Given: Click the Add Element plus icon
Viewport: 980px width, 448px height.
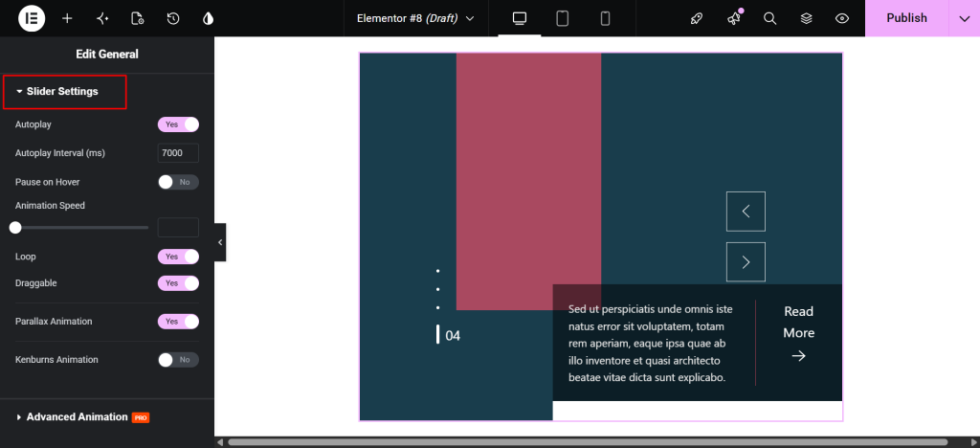Looking at the screenshot, I should click(68, 19).
